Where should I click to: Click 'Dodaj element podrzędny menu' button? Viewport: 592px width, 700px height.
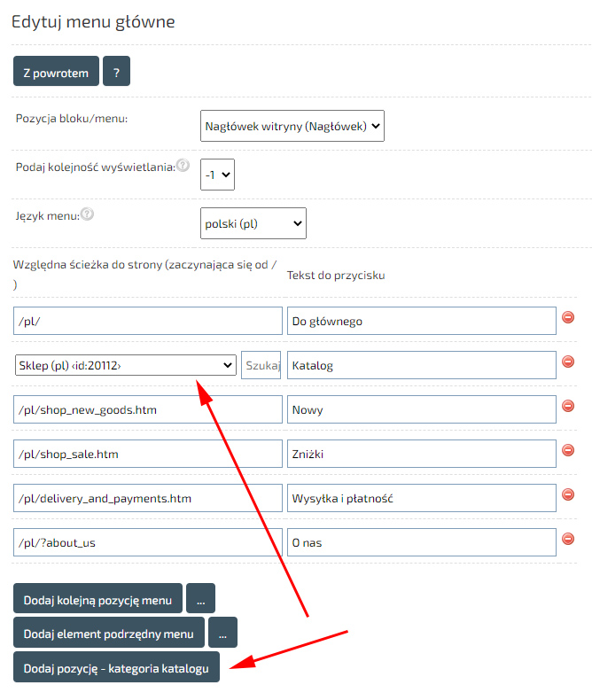[x=108, y=634]
